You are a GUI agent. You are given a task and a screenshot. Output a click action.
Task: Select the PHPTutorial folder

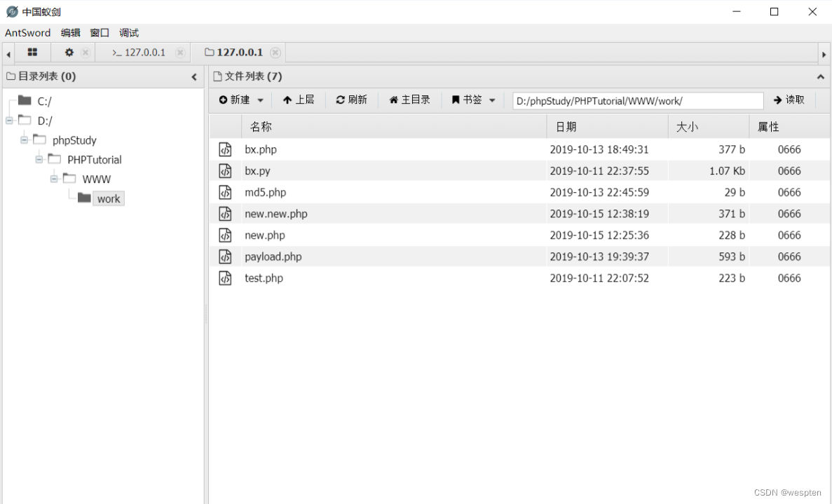tap(95, 160)
